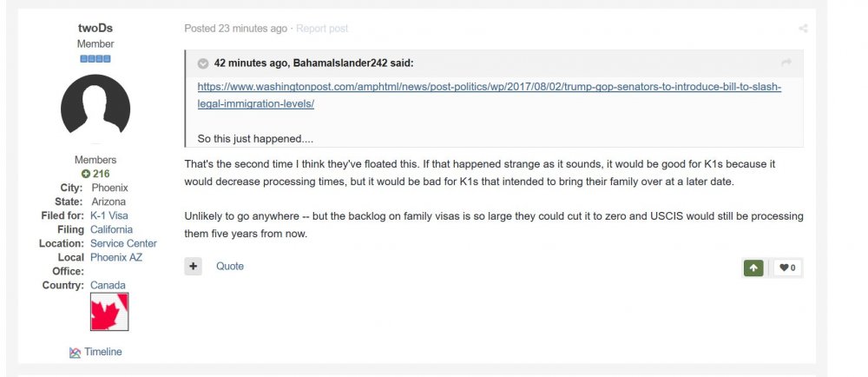The image size is (868, 377).
Task: Click the Canadian flag image
Action: 109,312
